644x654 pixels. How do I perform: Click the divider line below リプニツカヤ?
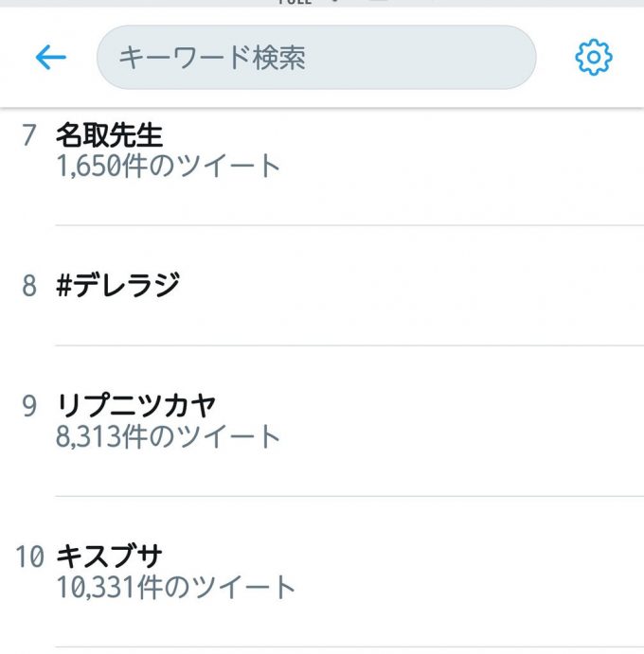[x=349, y=496]
